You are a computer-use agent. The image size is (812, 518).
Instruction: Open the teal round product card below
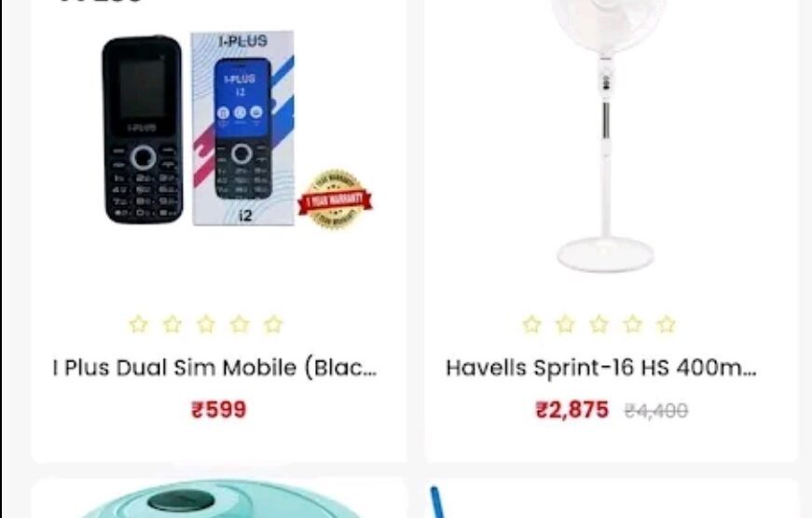tap(219, 498)
